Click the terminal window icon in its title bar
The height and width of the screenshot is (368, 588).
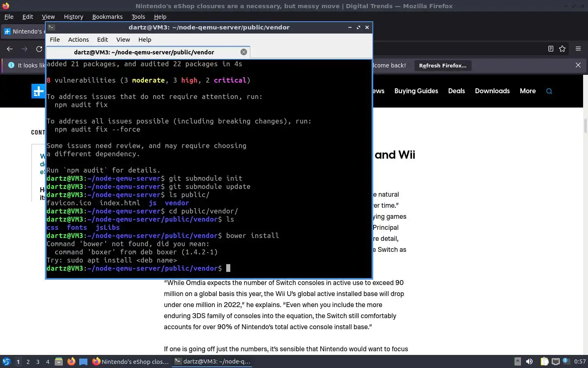[51, 27]
